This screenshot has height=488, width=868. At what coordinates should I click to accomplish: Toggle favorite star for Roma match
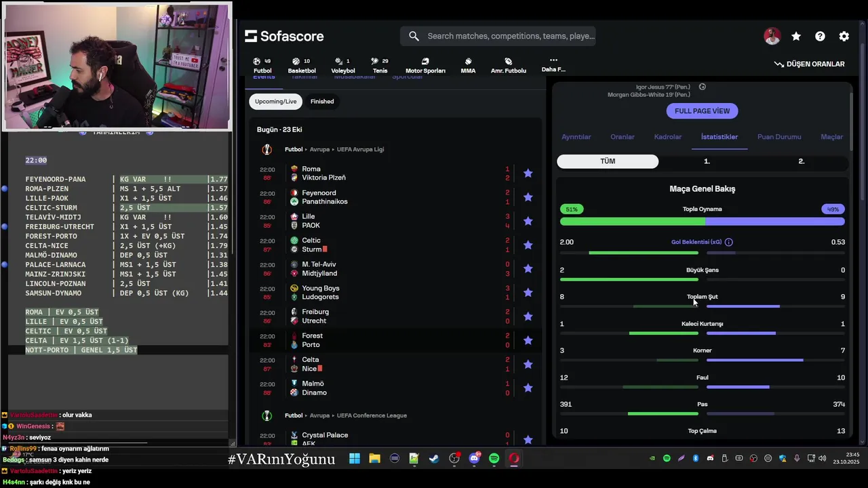528,174
